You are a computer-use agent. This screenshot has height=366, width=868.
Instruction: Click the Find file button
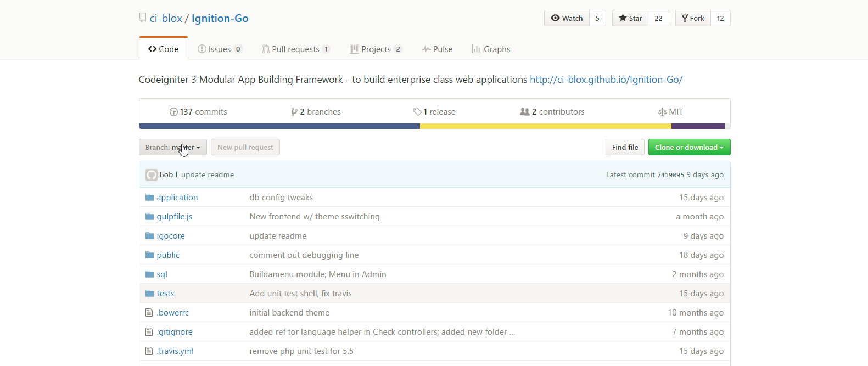point(625,147)
